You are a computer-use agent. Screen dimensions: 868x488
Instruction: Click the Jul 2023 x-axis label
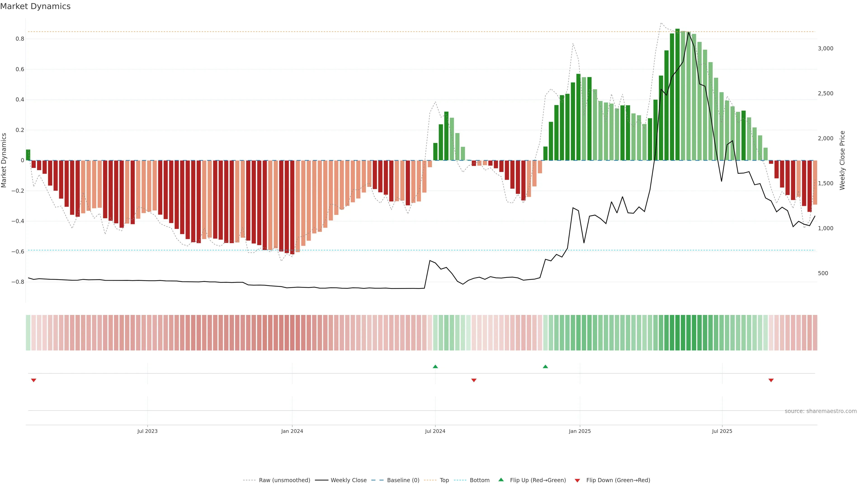[147, 431]
